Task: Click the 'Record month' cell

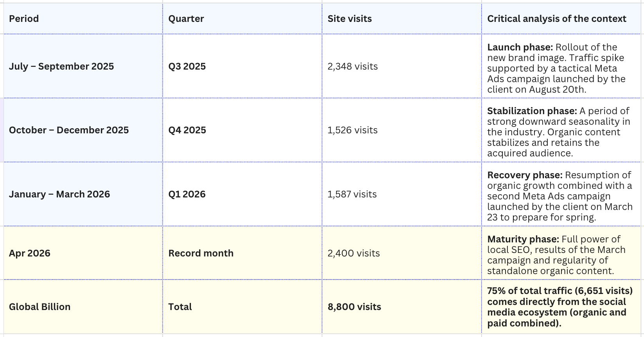Action: 242,253
